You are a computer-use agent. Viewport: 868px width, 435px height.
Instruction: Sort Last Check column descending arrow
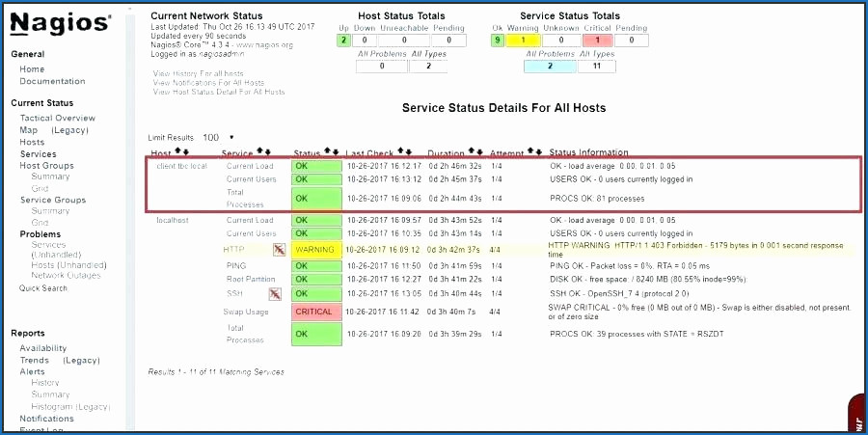click(409, 151)
